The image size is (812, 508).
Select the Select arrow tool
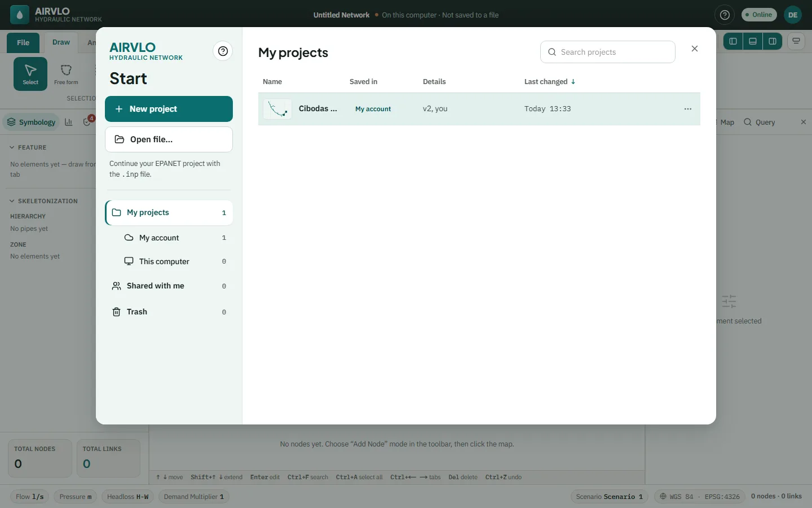click(30, 74)
